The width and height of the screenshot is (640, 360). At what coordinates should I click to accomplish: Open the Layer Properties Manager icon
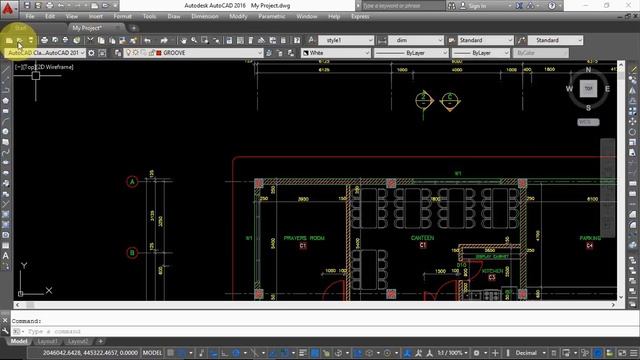click(x=118, y=53)
